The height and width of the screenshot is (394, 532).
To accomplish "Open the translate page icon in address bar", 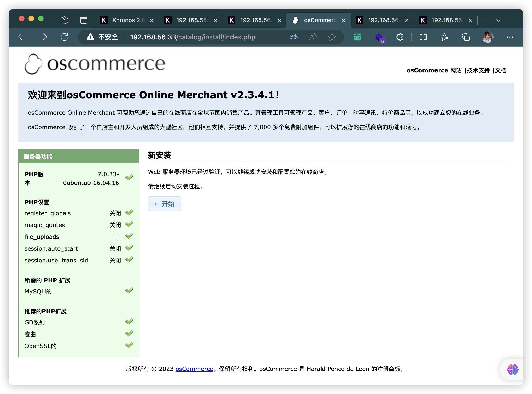I will click(294, 37).
